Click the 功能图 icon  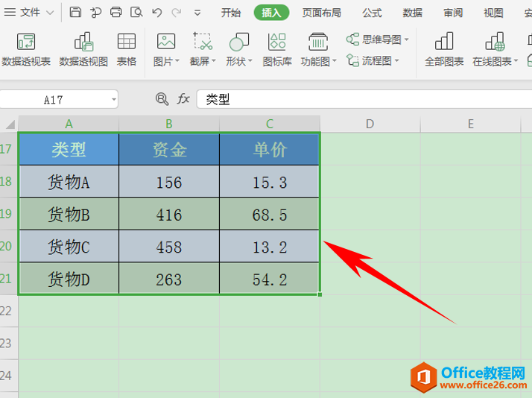tap(318, 42)
